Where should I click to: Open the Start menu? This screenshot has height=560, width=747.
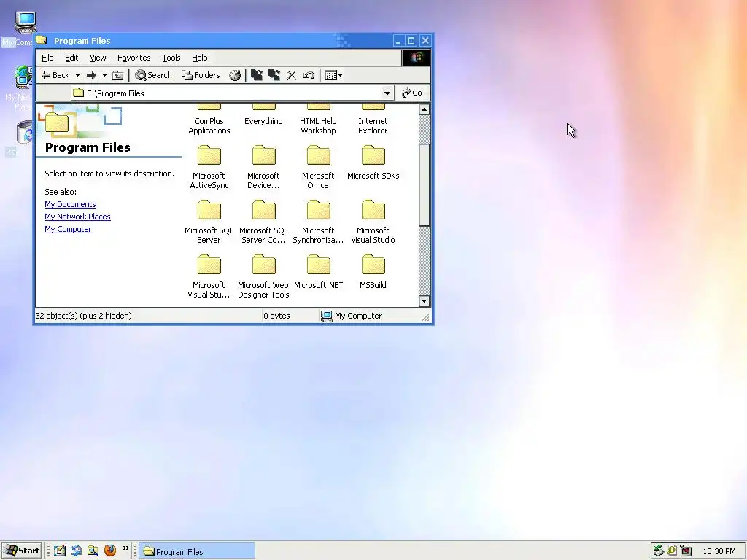point(23,551)
